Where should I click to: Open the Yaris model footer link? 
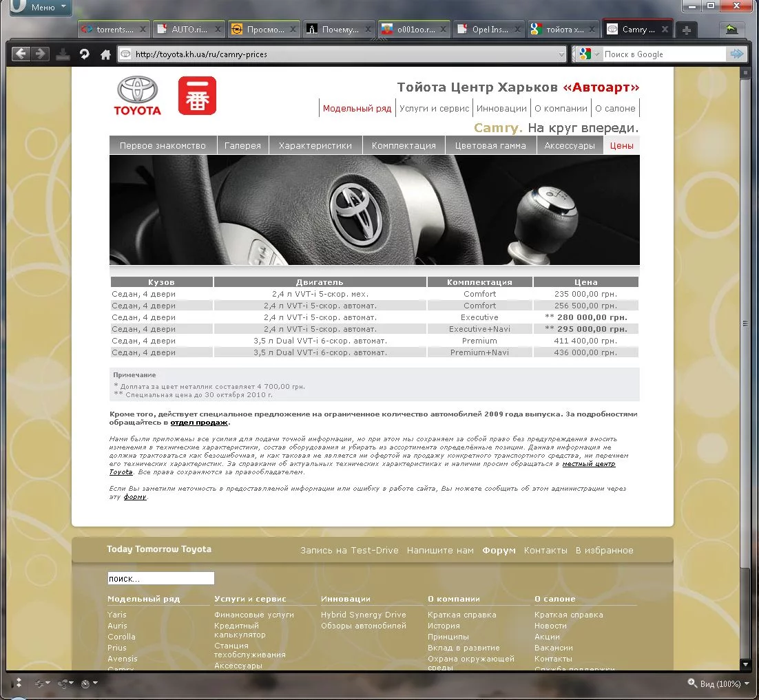(x=116, y=615)
